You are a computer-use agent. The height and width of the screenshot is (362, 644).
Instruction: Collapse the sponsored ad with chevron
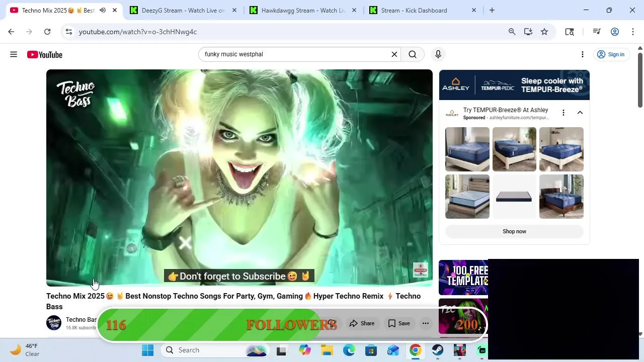(580, 113)
